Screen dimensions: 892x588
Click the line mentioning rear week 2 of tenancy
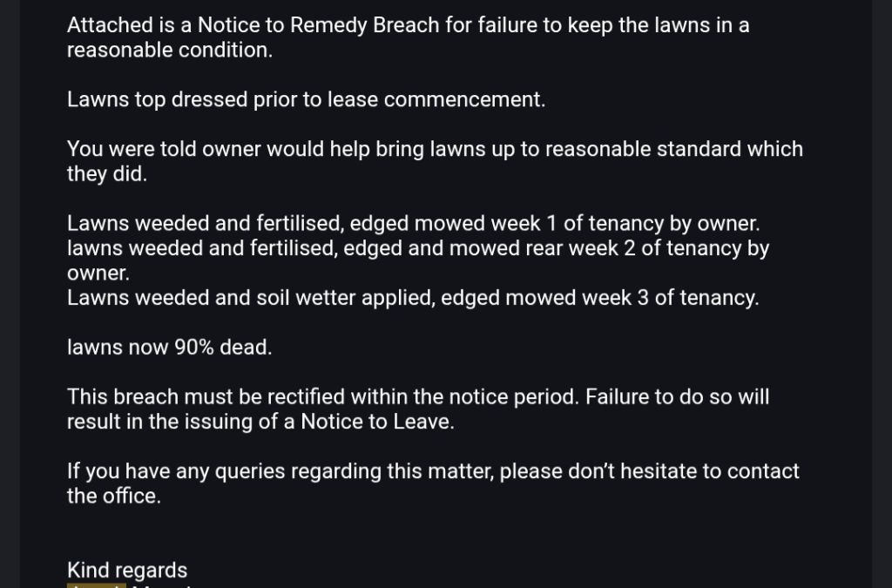tap(418, 248)
